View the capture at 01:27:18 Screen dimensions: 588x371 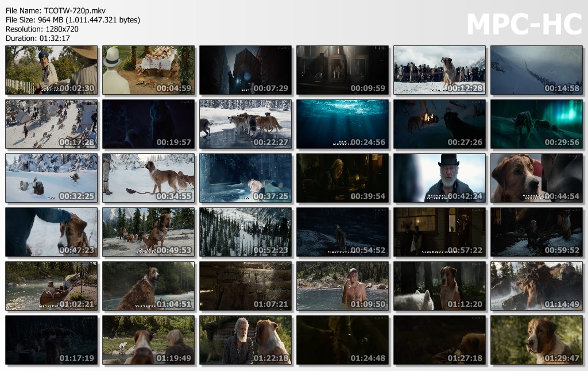(x=439, y=340)
